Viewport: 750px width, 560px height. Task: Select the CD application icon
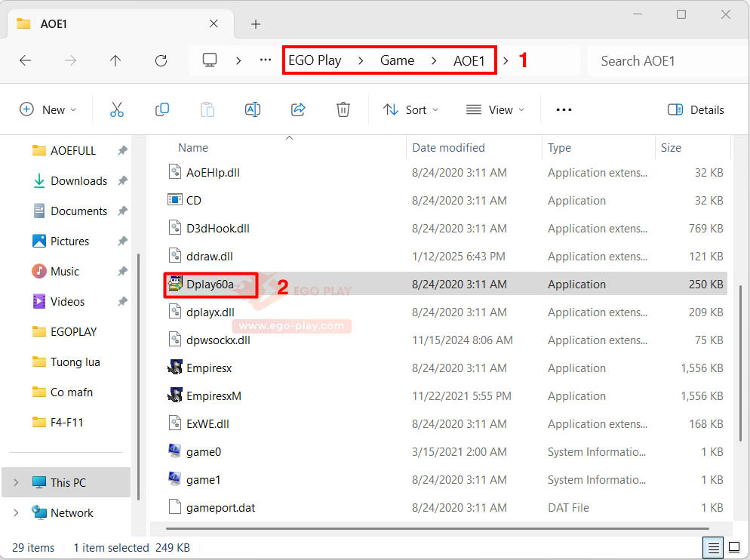point(175,199)
